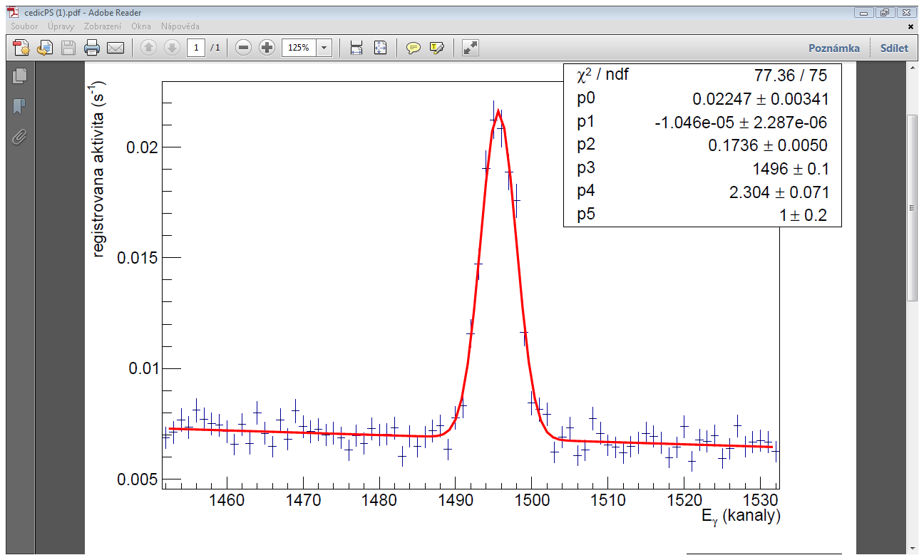Click the p4 value '2.304 ± 0.071'
This screenshot has height=560, width=924.
779,192
